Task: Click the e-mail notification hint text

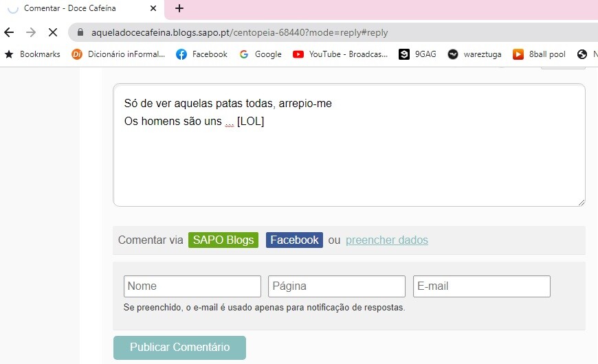Action: 265,308
